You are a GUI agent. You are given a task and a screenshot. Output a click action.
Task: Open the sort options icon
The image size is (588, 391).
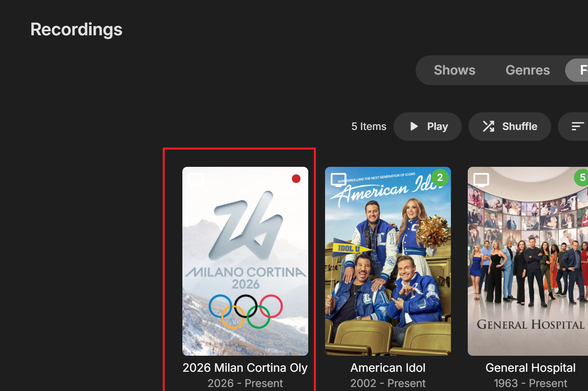point(577,126)
